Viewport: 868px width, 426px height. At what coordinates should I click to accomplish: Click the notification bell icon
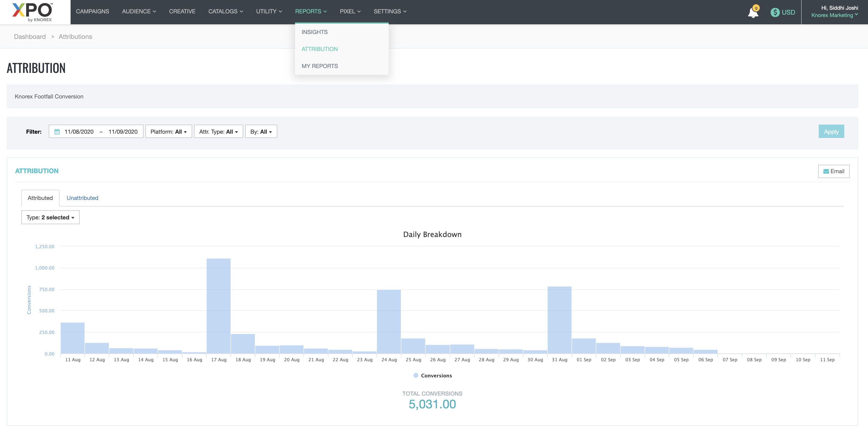tap(753, 13)
